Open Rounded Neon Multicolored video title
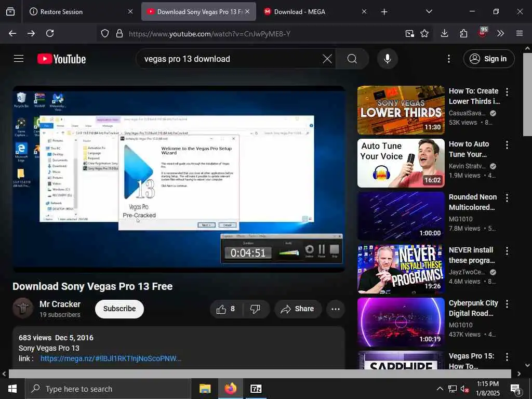The width and height of the screenshot is (532, 399). click(473, 202)
